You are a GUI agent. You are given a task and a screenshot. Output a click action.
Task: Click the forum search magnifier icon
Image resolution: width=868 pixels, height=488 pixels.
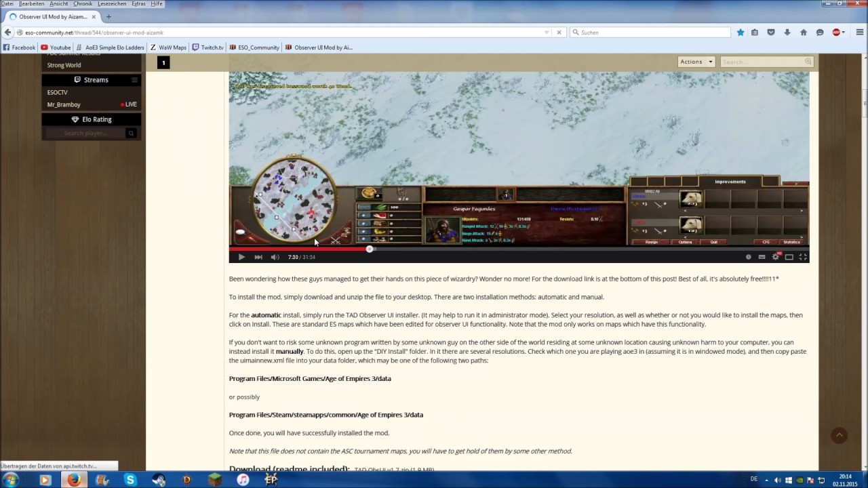click(x=808, y=62)
